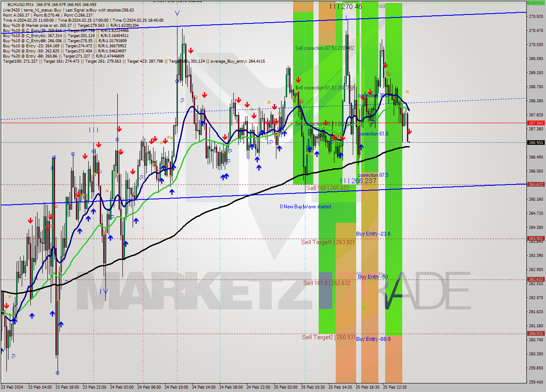Select the blue 'correction 61.8' label
The height and width of the screenshot is (392, 546).
(373, 134)
